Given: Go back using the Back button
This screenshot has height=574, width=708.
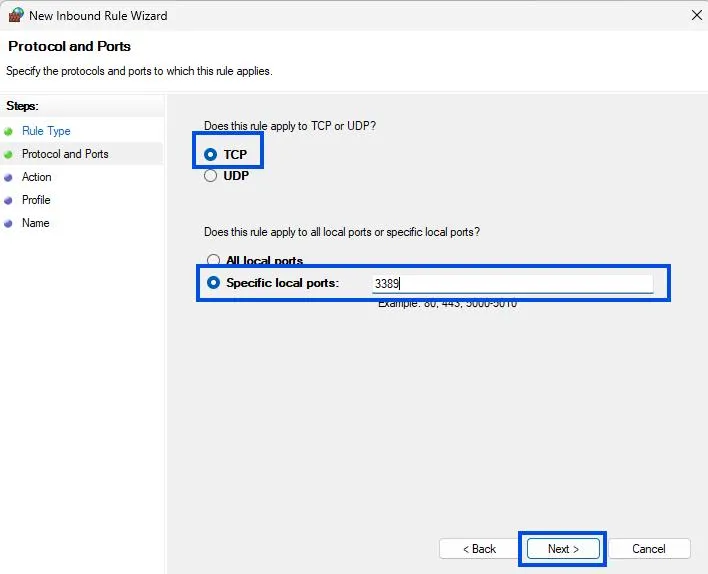Looking at the screenshot, I should tap(478, 549).
